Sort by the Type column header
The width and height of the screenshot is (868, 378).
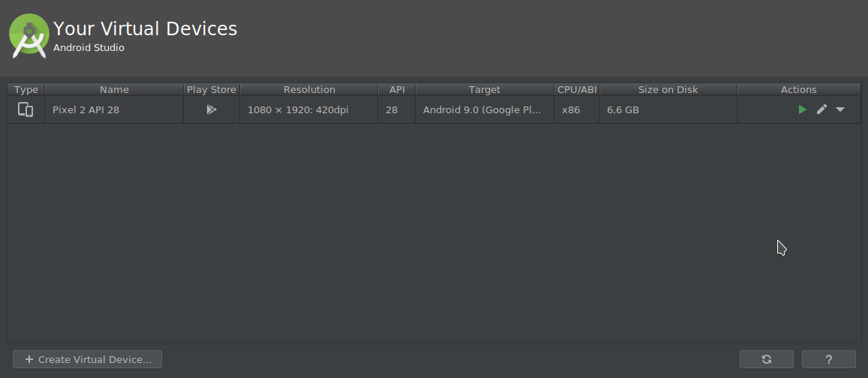click(x=26, y=90)
